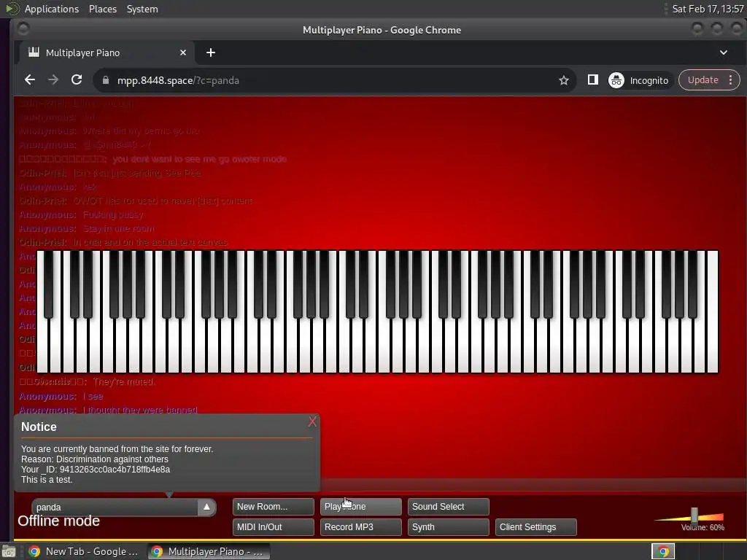Open Chrome's three-dot menu
This screenshot has width=747, height=560.
coord(730,80)
